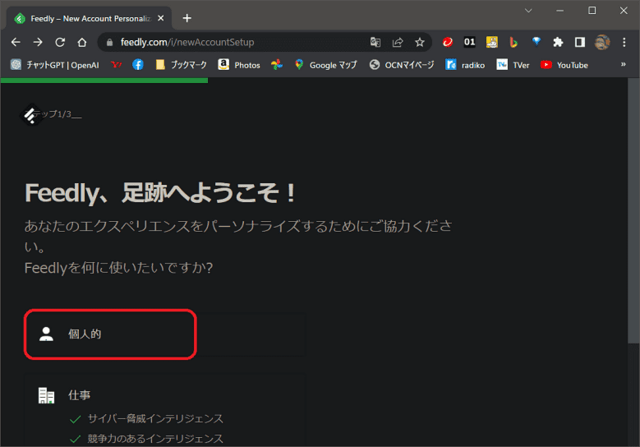Open the share icon in the address bar
This screenshot has width=640, height=447.
(398, 42)
